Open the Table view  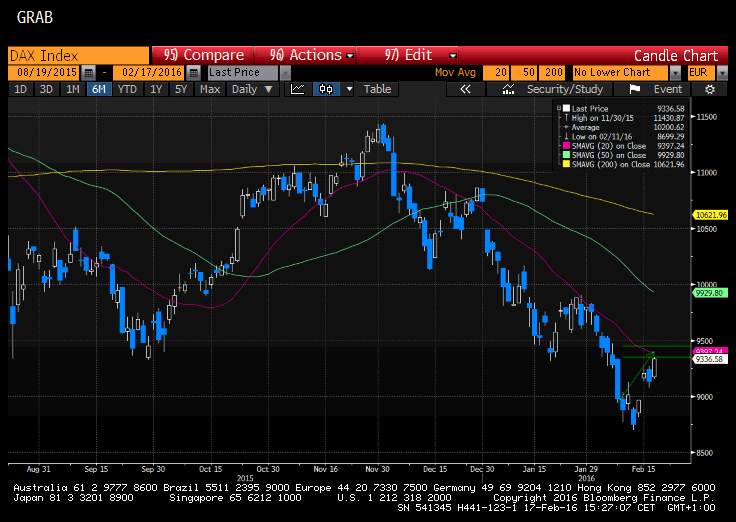378,89
